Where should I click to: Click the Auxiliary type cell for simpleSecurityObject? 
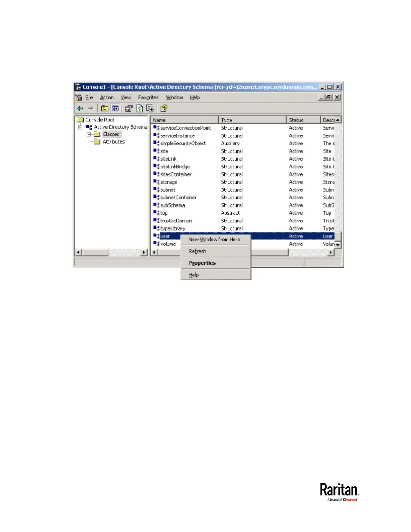pyautogui.click(x=230, y=143)
